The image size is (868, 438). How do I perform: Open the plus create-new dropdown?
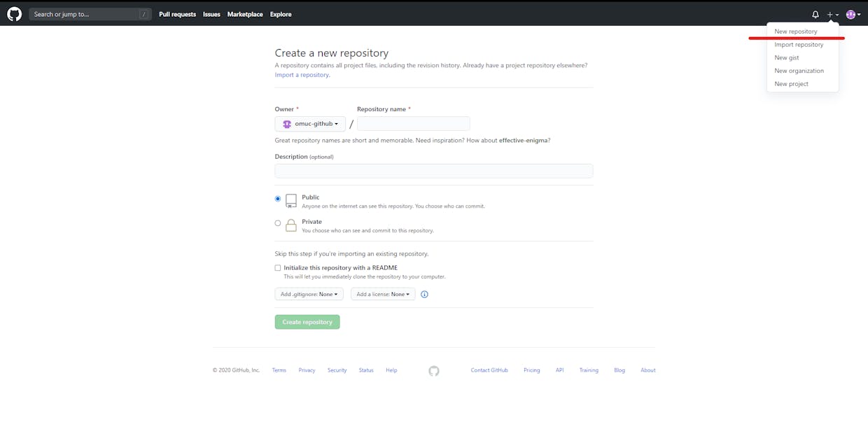[832, 14]
